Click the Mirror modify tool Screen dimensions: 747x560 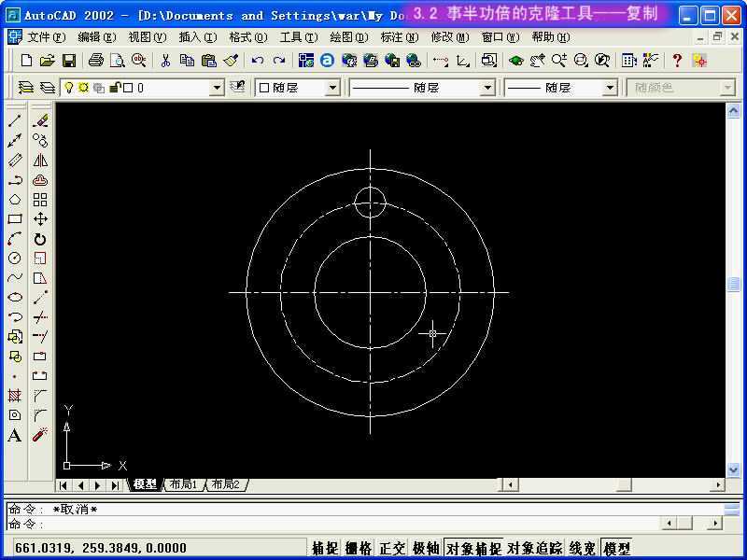(x=40, y=160)
